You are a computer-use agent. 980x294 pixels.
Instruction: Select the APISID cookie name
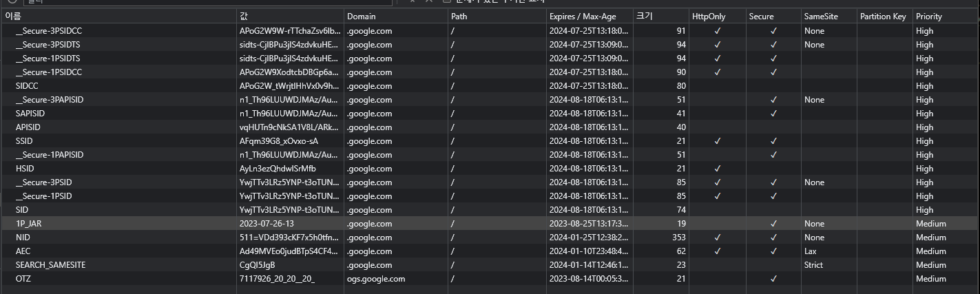click(x=28, y=127)
